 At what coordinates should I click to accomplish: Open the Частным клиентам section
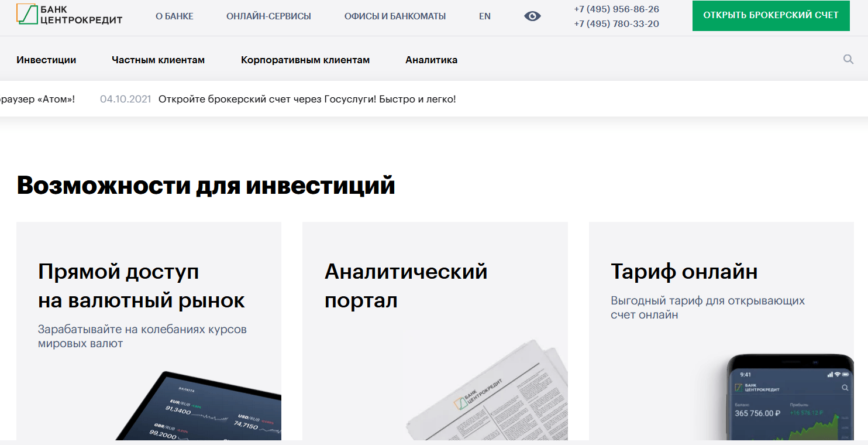(x=158, y=60)
